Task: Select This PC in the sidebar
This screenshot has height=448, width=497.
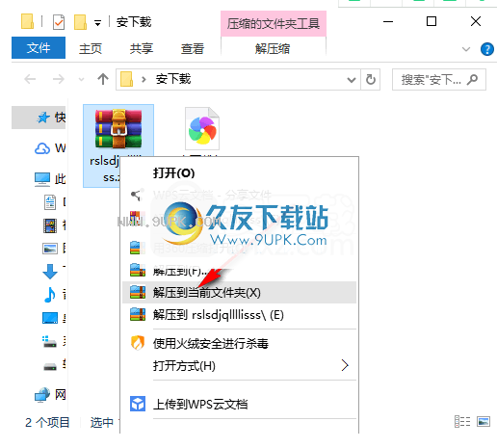Action: (42, 179)
